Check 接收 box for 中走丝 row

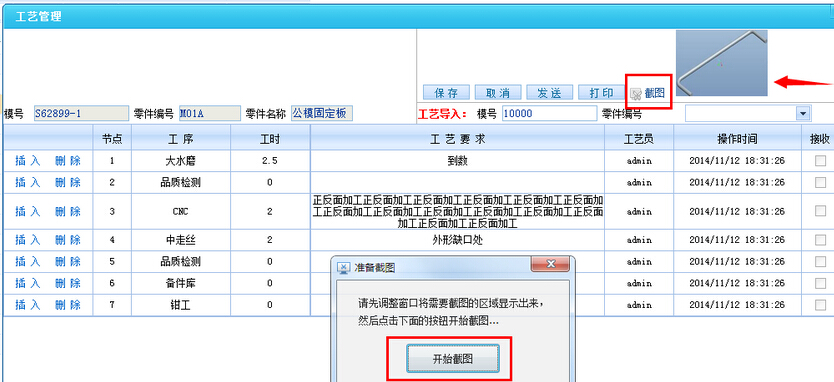[820, 240]
